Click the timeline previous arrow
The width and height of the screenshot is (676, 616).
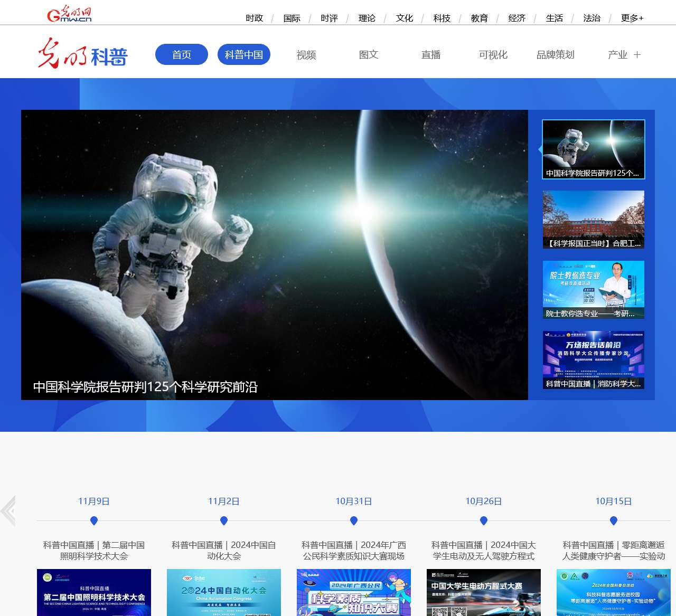8,511
